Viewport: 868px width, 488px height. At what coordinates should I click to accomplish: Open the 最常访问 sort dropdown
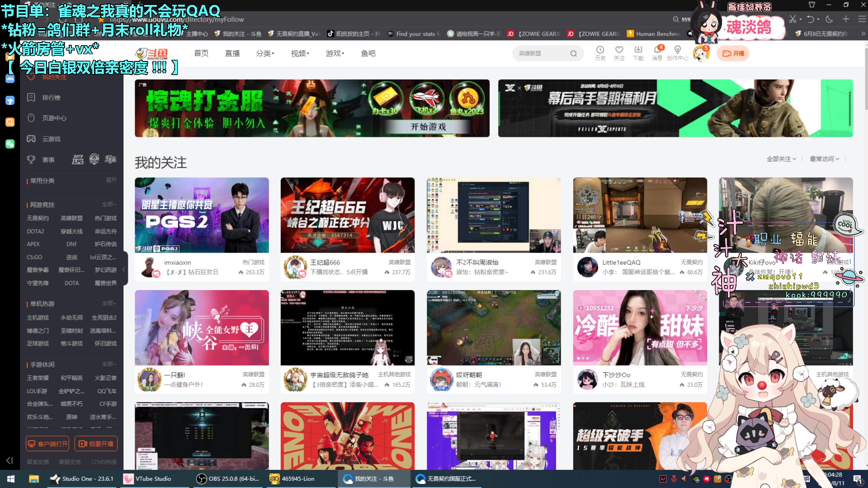824,159
